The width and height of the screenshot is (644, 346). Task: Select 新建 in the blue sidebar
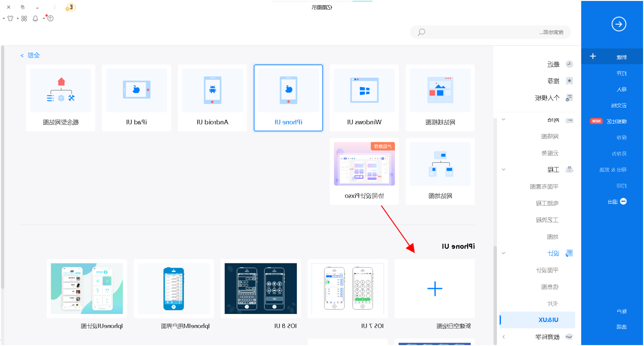(x=621, y=58)
